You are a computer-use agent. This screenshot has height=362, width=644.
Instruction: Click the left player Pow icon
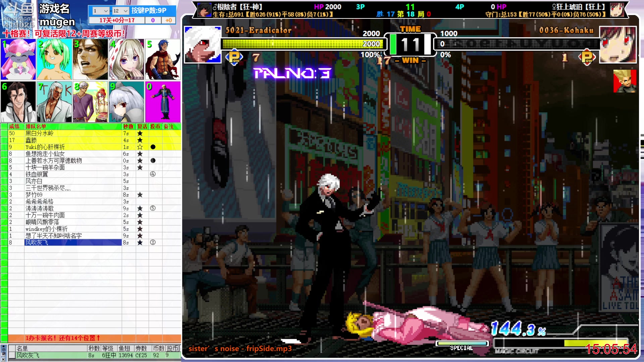coord(234,57)
